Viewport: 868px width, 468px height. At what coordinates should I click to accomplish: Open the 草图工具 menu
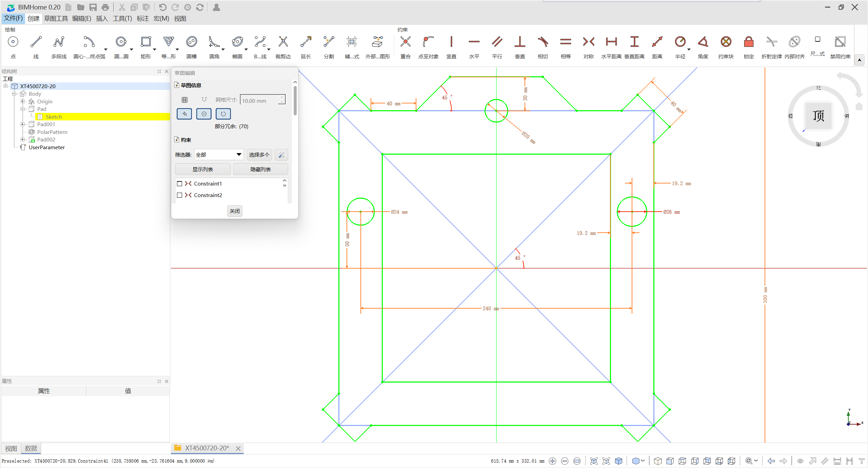tap(56, 18)
